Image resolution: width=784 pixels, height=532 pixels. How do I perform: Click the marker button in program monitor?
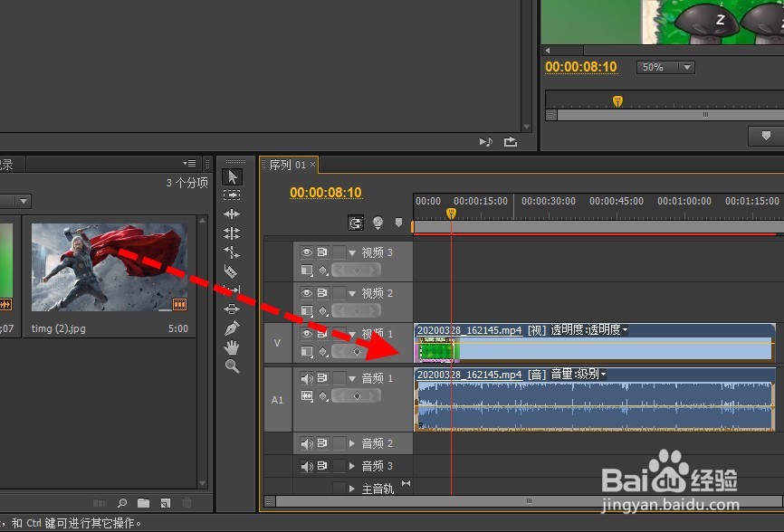coord(766,136)
